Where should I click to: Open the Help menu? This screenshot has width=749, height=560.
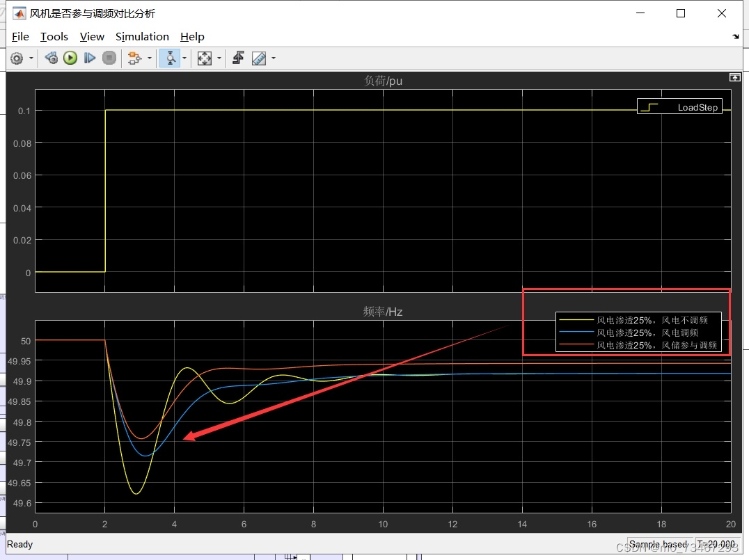[192, 37]
